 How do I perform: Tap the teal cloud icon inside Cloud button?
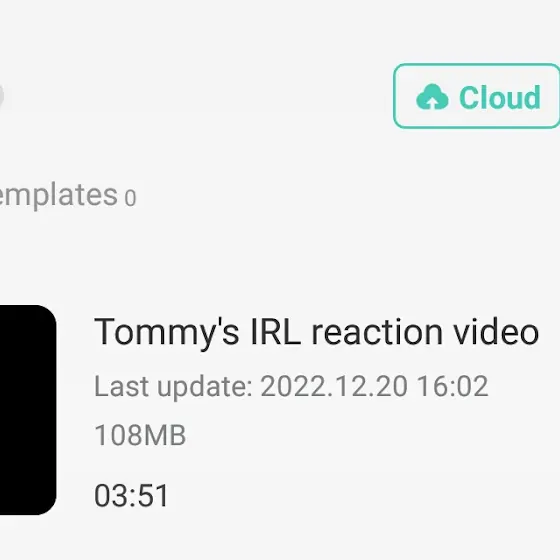tap(432, 97)
